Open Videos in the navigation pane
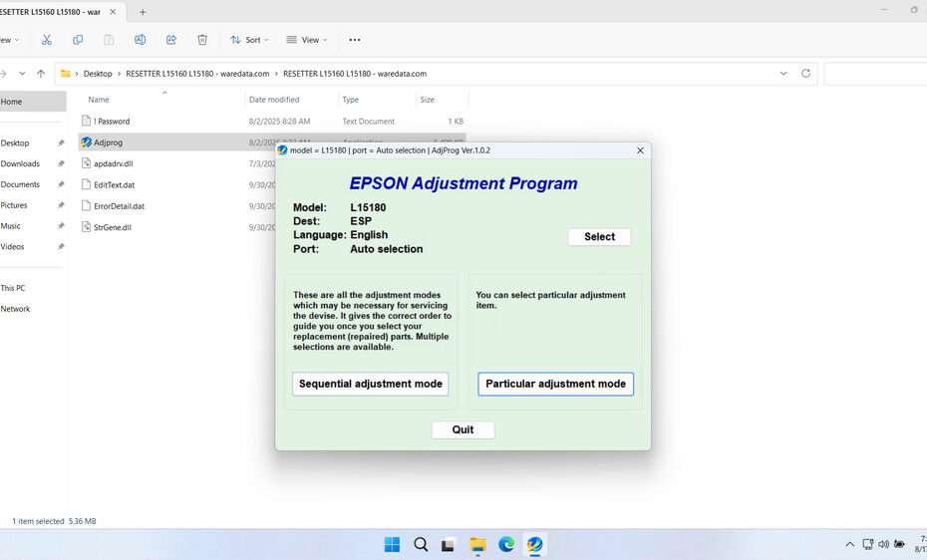 [x=12, y=246]
